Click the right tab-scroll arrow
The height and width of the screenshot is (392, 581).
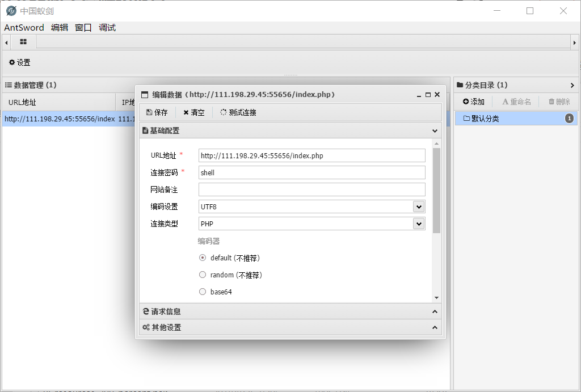[575, 43]
